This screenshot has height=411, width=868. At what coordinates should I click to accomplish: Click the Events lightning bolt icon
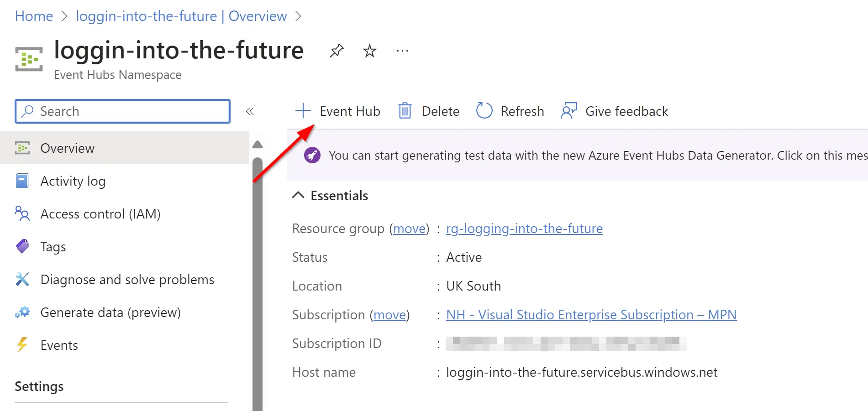click(22, 345)
